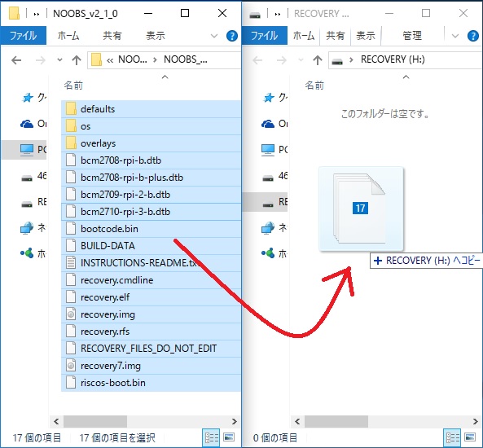Switch to large icons view in NOOBS window
This screenshot has width=483, height=448.
(229, 437)
